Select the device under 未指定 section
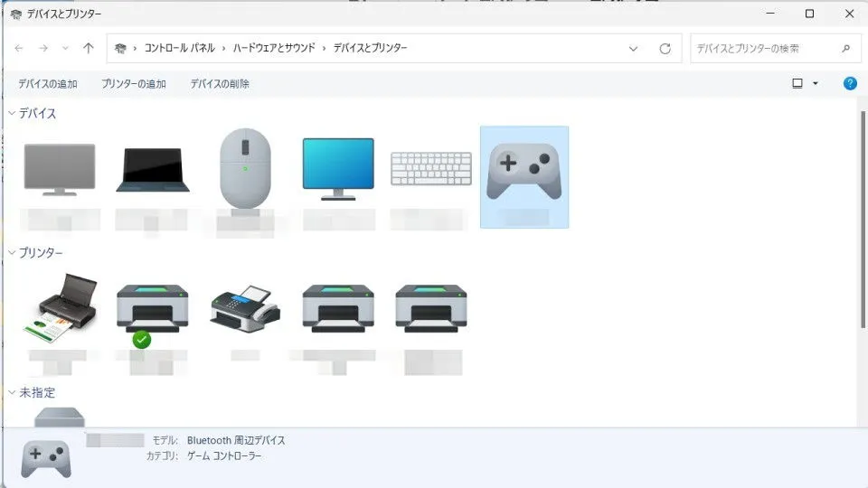This screenshot has height=488, width=868. (x=60, y=417)
